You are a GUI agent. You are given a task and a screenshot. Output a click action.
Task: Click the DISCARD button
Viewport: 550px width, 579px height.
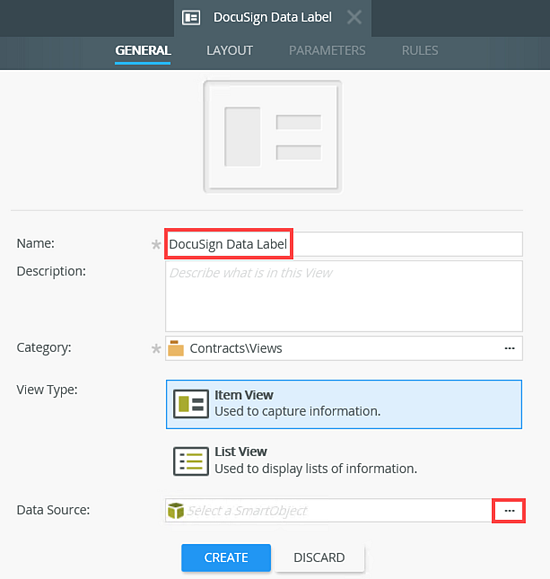[x=319, y=558]
